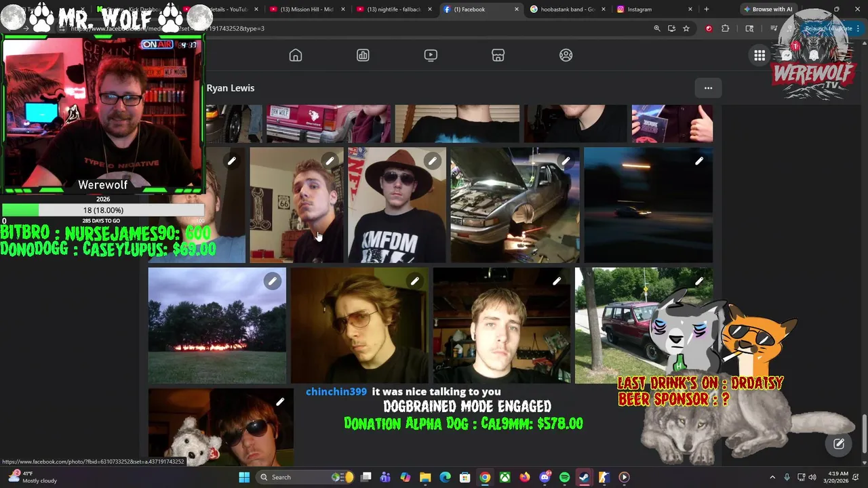Open the thumbs up photo
The width and height of the screenshot is (868, 488).
(x=672, y=123)
